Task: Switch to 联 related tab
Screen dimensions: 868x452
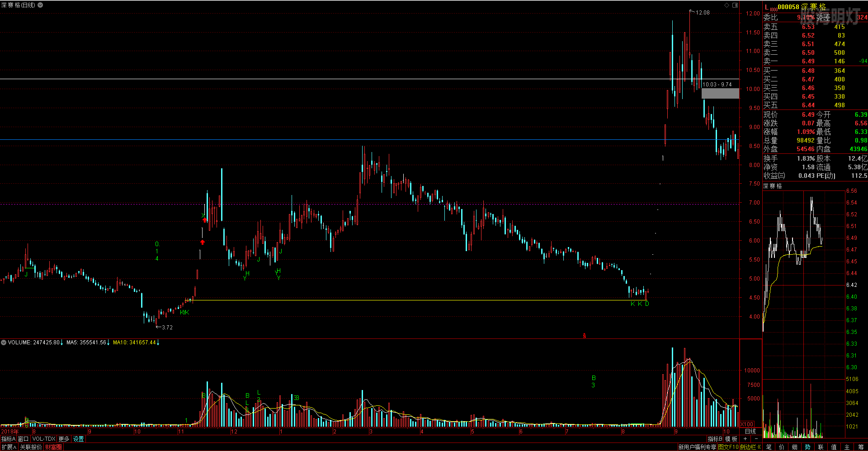Action: point(821,447)
